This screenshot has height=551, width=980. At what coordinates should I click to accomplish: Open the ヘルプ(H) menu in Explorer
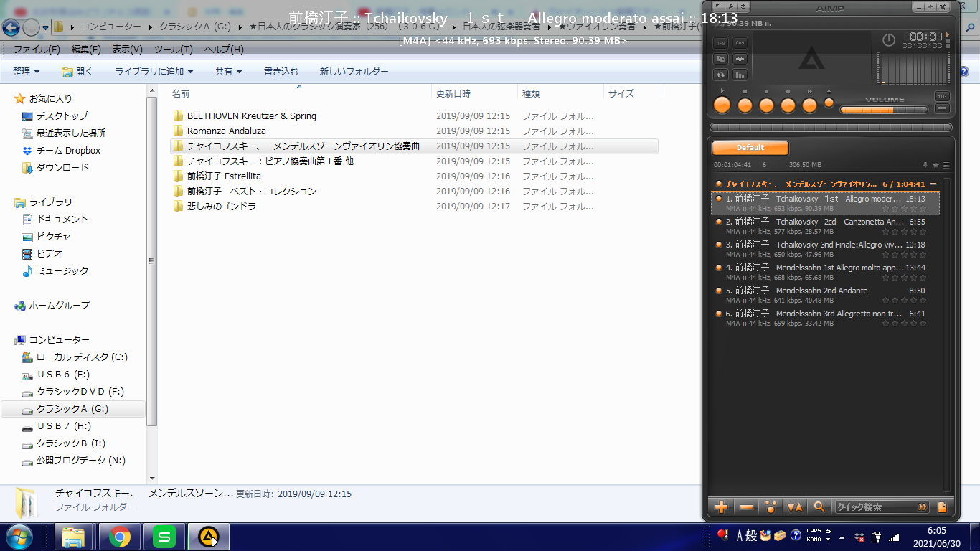[x=224, y=50]
